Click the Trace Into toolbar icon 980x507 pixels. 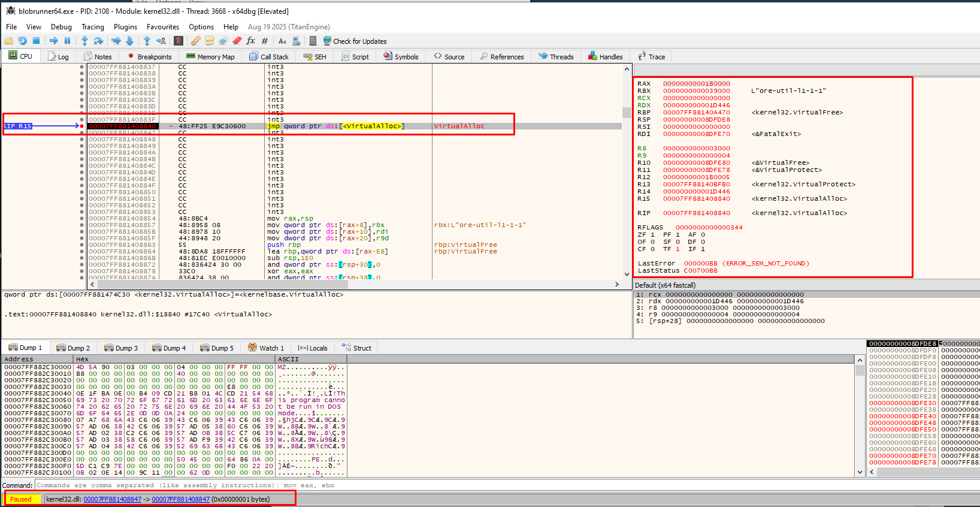tap(116, 41)
